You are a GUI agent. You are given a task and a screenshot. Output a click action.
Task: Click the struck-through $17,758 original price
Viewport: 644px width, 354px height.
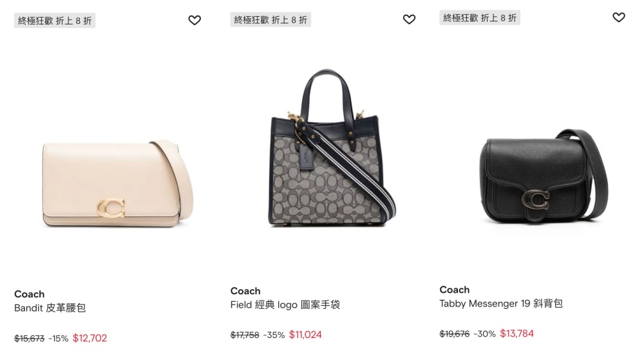coord(245,335)
